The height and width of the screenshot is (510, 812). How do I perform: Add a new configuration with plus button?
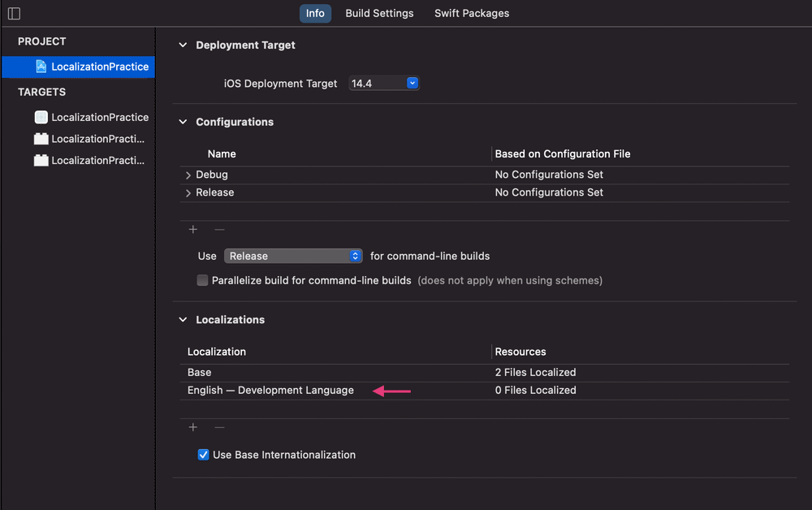[193, 230]
